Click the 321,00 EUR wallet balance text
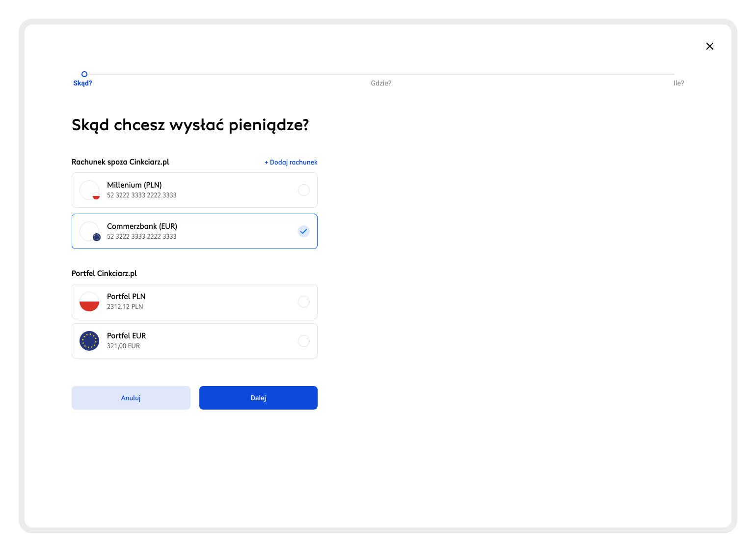Screen dimensions: 756x552 [123, 346]
